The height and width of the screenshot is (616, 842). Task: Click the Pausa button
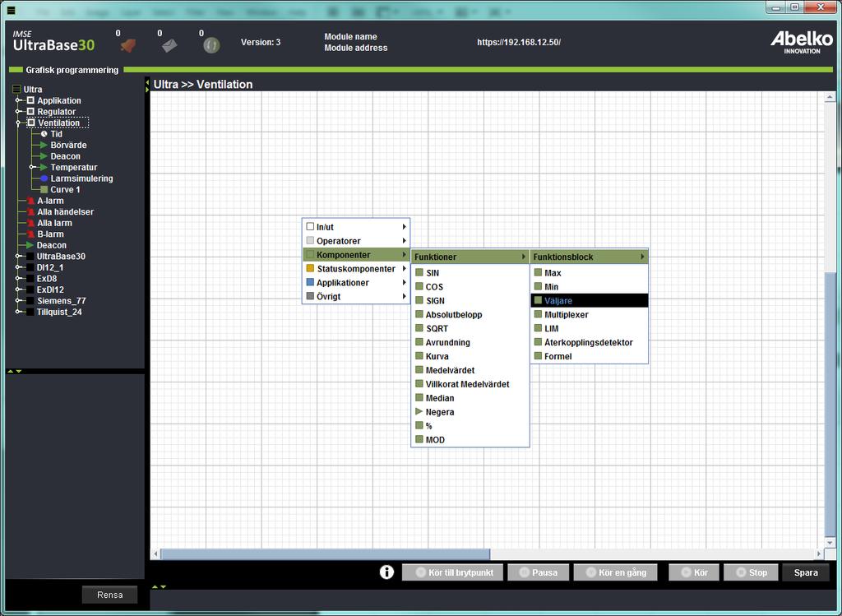(539, 572)
